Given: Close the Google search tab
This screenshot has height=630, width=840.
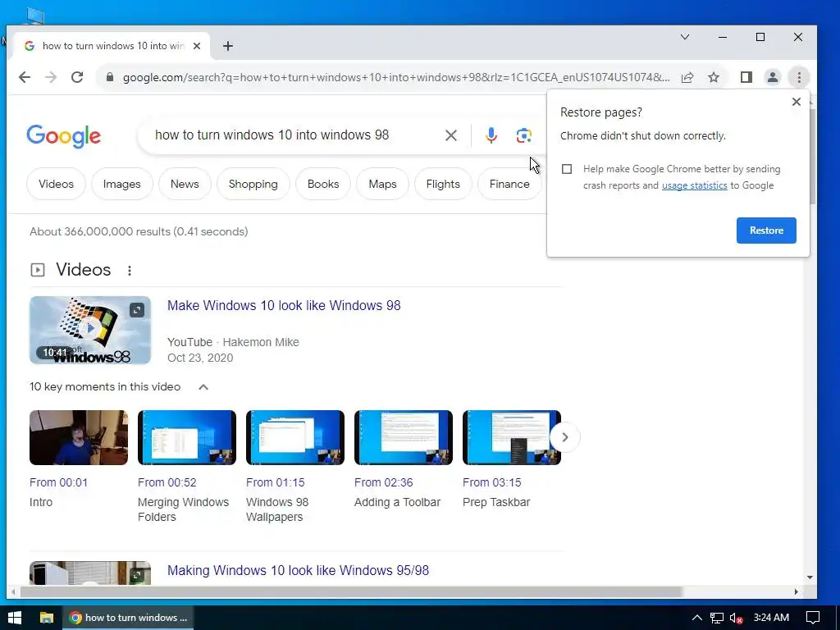Looking at the screenshot, I should (197, 46).
